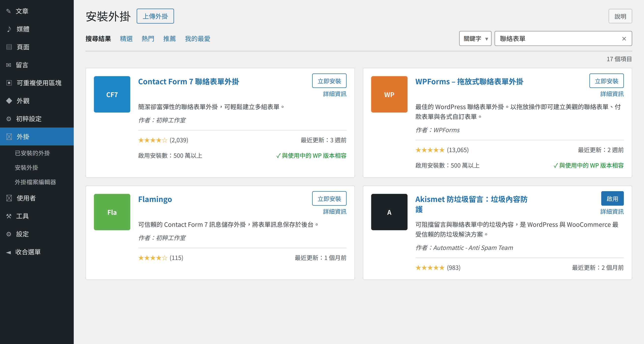644x344 pixels.
Task: Click the WPForms star rating
Action: 430,150
